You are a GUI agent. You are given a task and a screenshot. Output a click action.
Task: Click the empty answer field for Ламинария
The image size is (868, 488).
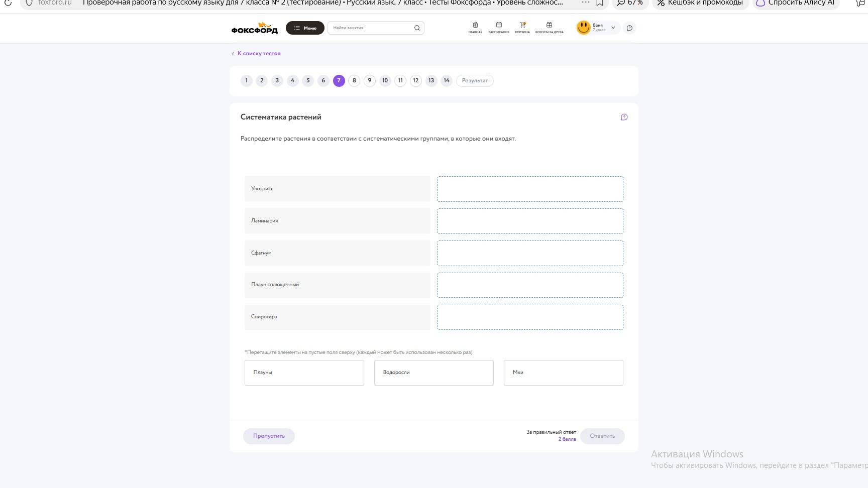[x=530, y=221]
